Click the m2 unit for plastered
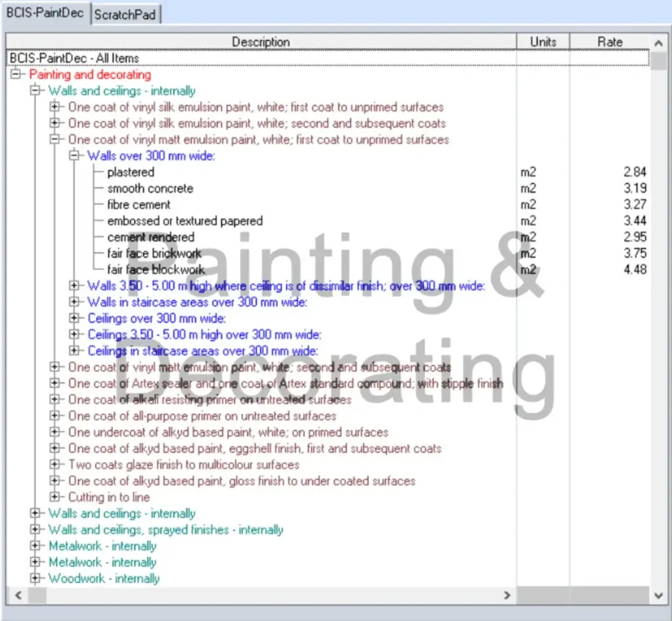The image size is (672, 621). pos(528,172)
